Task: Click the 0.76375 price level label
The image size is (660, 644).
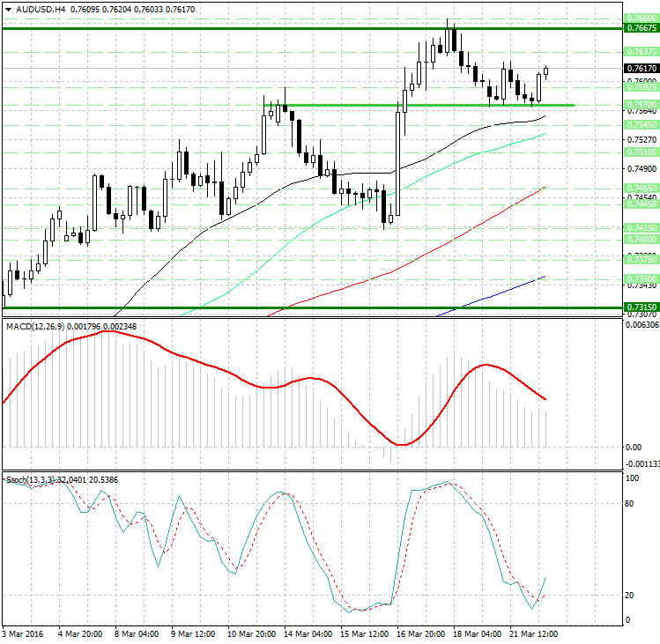Action: tap(641, 52)
